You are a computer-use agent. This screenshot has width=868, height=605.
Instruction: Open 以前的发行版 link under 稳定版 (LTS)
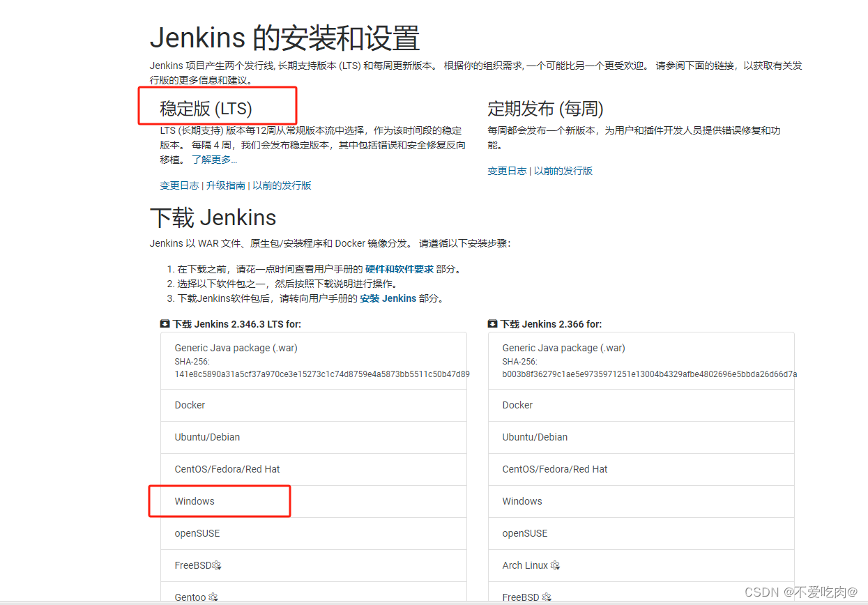tap(282, 185)
